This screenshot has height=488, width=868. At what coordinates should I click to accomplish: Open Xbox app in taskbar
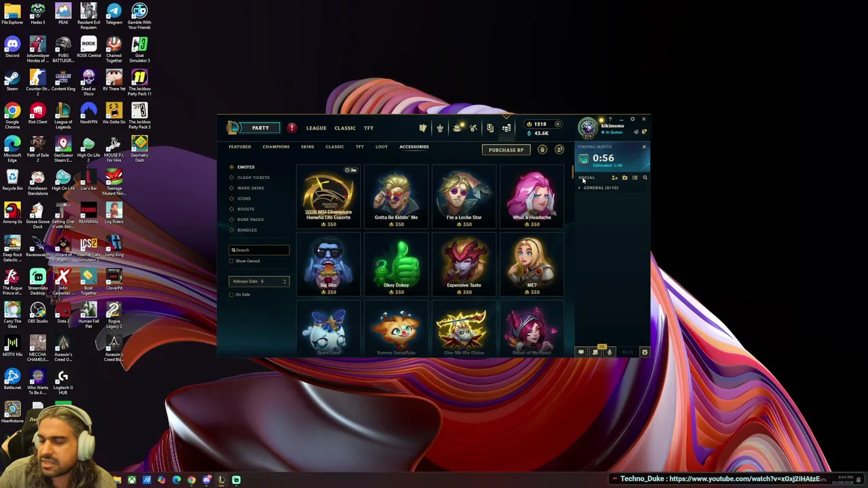[x=132, y=480]
